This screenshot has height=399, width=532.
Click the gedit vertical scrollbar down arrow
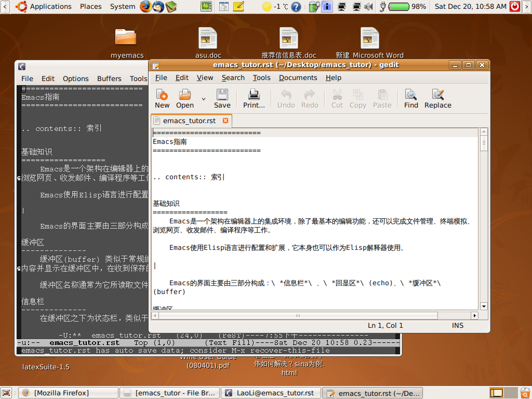pos(484,306)
